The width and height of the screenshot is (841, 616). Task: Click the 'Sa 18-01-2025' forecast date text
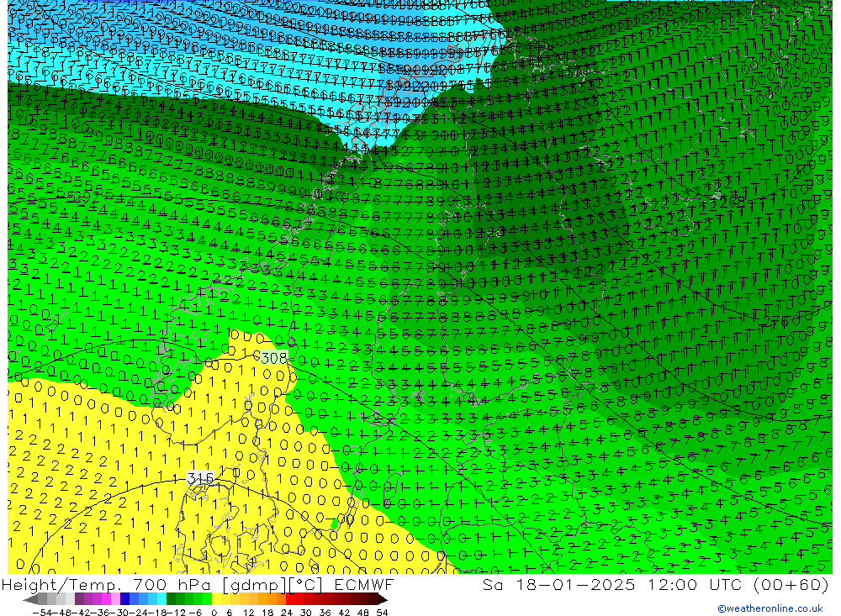(558, 585)
